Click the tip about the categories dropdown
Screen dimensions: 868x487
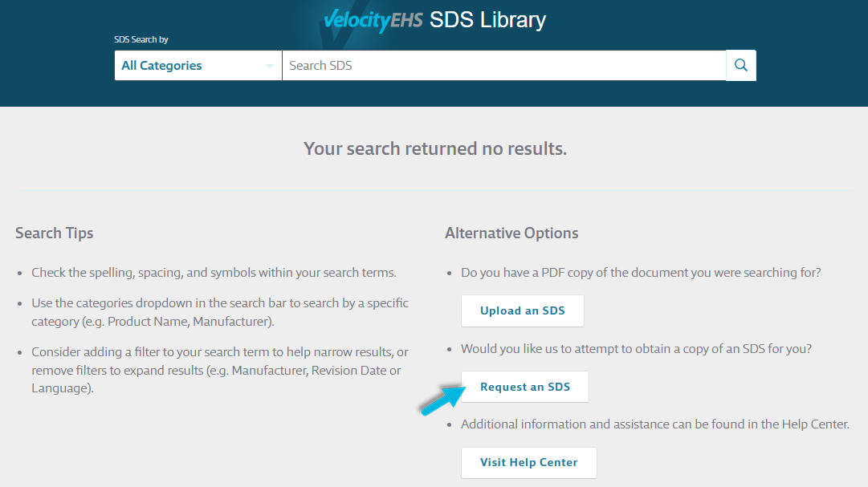click(x=220, y=312)
